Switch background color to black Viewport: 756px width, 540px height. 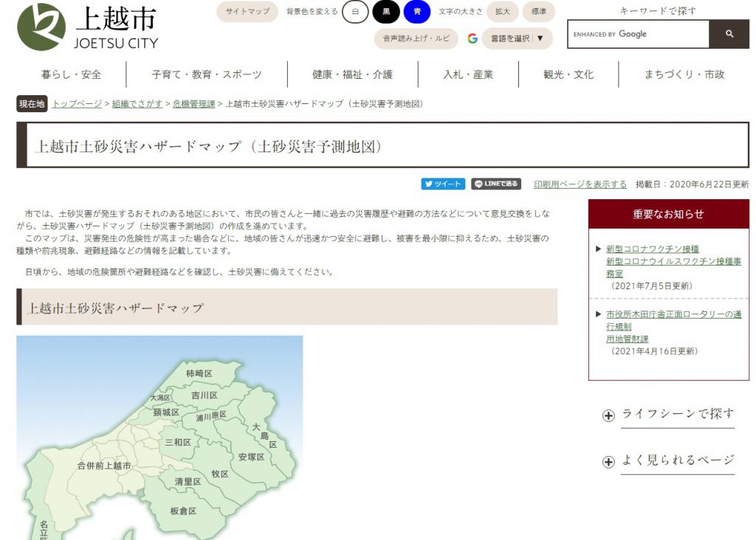pyautogui.click(x=385, y=12)
